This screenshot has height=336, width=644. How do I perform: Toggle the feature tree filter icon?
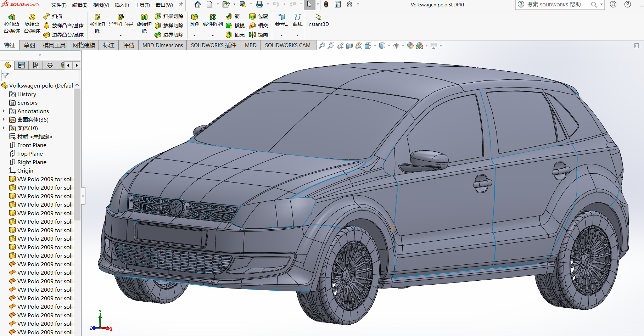pyautogui.click(x=5, y=76)
